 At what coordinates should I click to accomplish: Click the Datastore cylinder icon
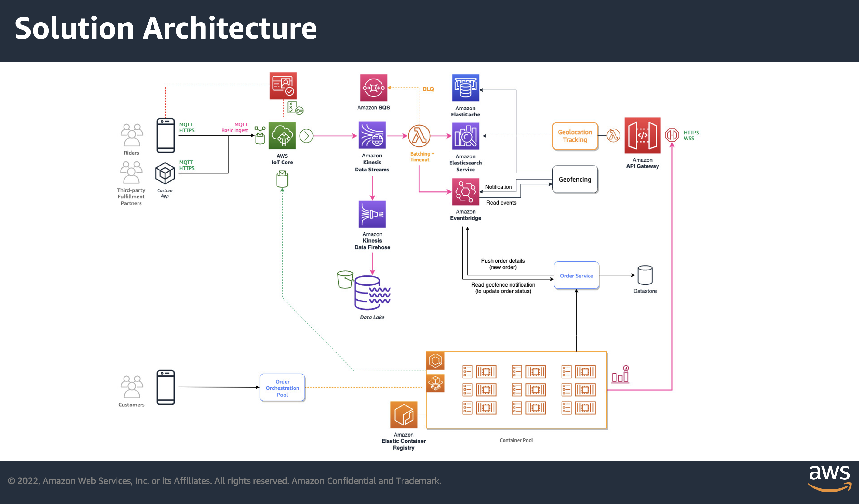[x=645, y=275]
